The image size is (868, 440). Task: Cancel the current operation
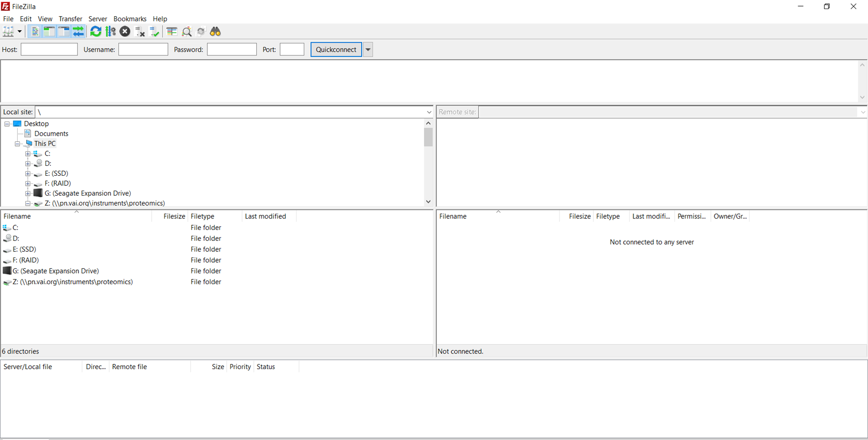pos(125,31)
